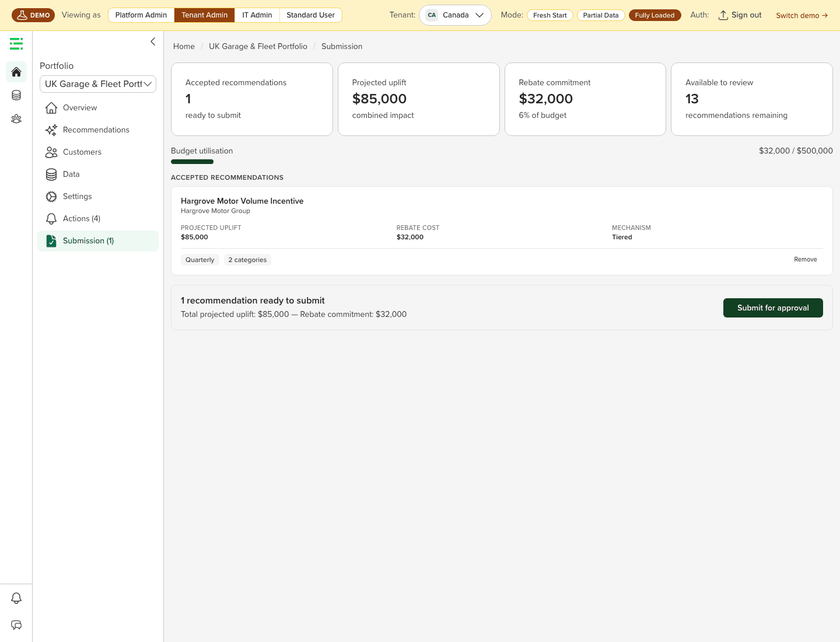Viewport: 840px width, 642px height.
Task: Click '1 recommendation ready to submit' heading
Action: pos(253,301)
